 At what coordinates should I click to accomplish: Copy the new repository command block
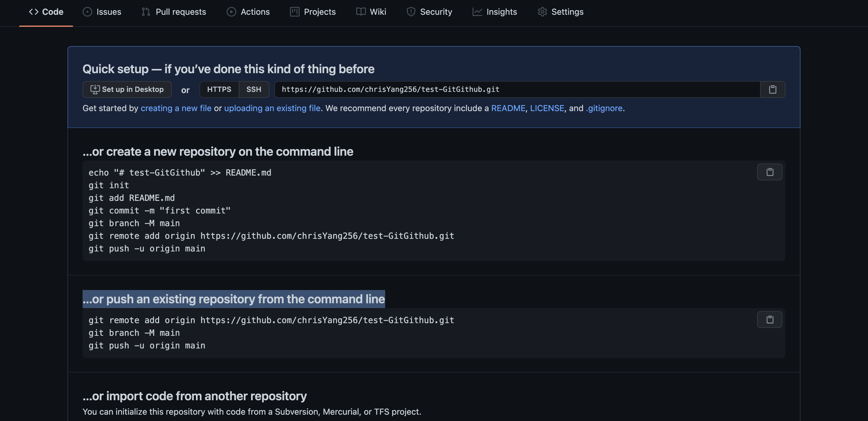coord(769,172)
